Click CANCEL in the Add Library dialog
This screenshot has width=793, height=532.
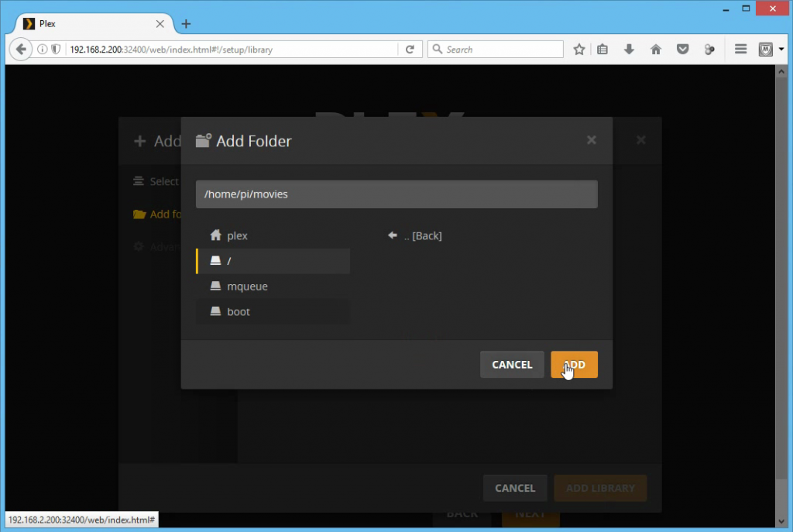[x=515, y=488]
